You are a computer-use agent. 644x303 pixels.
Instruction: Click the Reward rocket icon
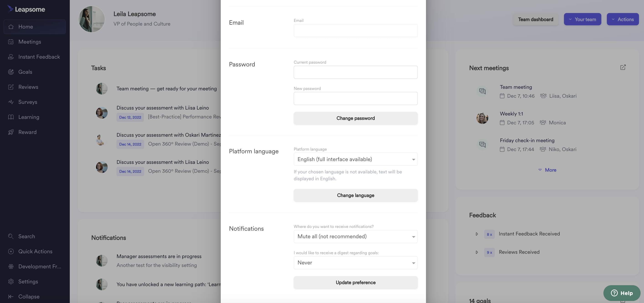pyautogui.click(x=11, y=132)
